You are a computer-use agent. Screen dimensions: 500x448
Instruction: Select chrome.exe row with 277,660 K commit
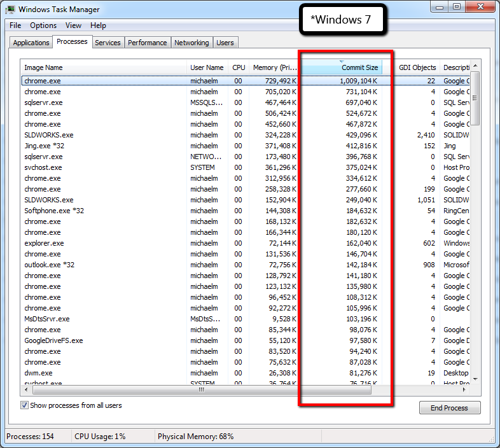(246, 189)
